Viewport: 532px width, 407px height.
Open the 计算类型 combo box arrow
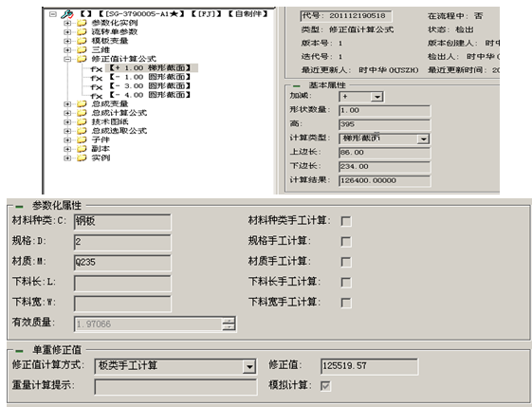(423, 139)
